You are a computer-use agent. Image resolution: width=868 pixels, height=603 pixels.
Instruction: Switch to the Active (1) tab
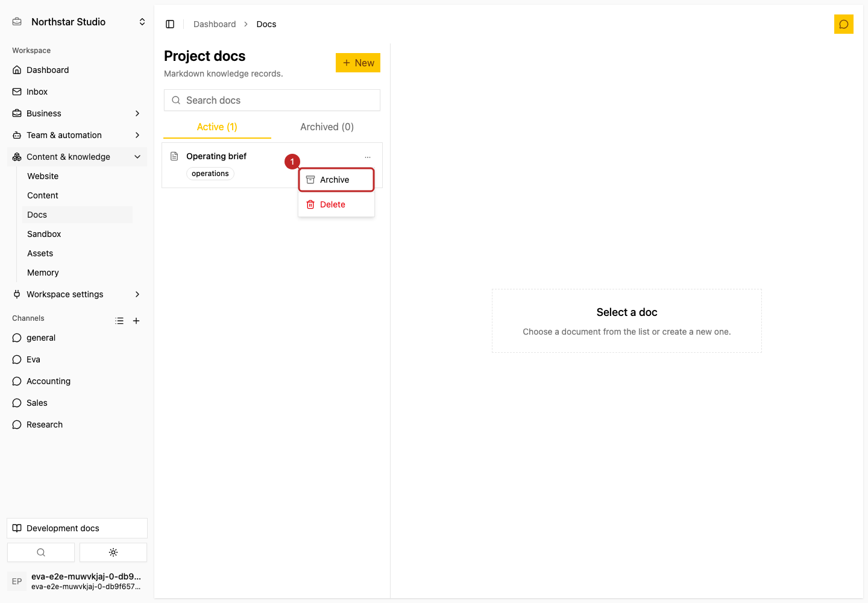point(217,127)
